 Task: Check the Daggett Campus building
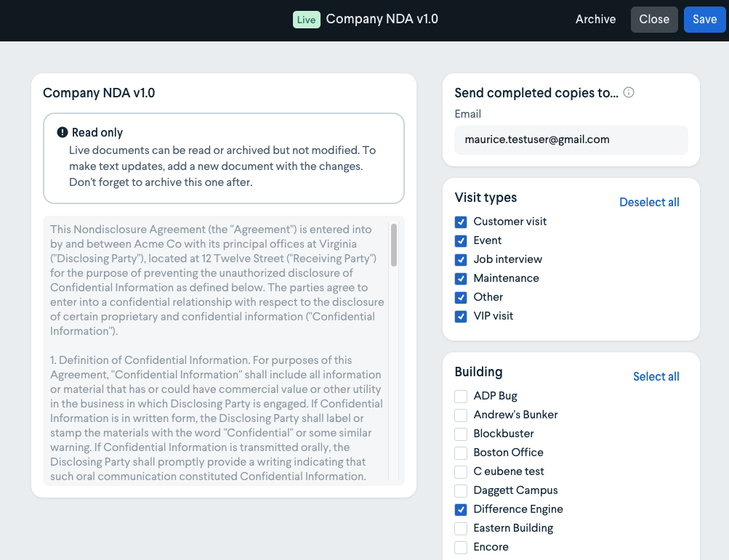pos(461,491)
